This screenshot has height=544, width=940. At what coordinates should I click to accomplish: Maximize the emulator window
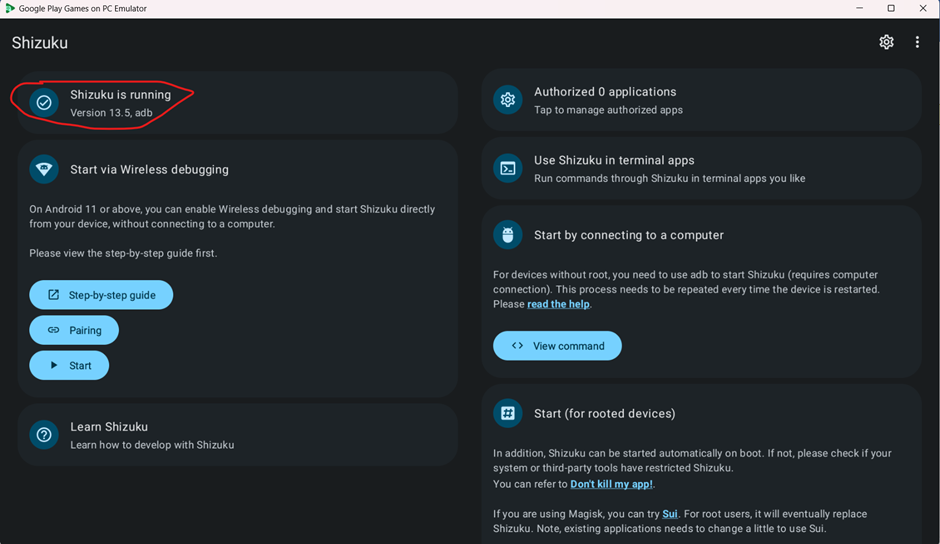pyautogui.click(x=891, y=8)
